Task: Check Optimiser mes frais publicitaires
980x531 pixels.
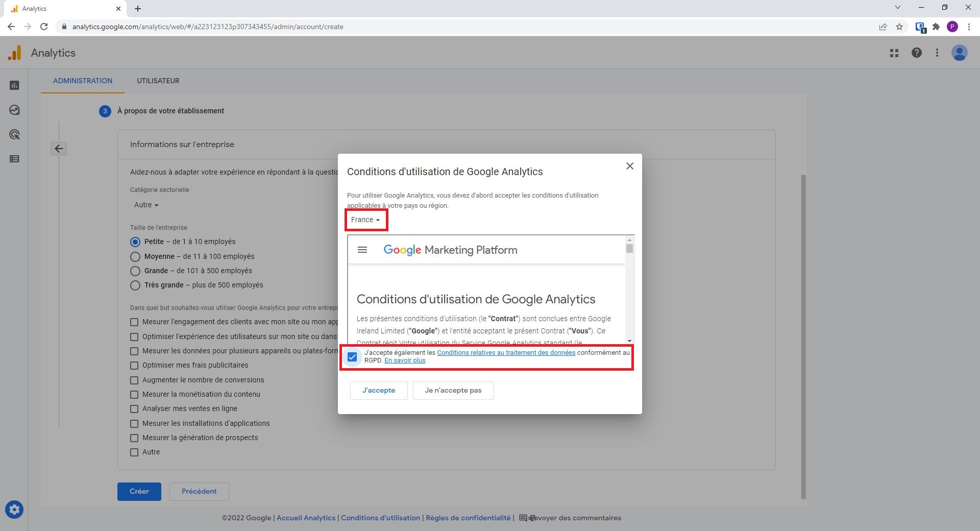Action: (134, 366)
